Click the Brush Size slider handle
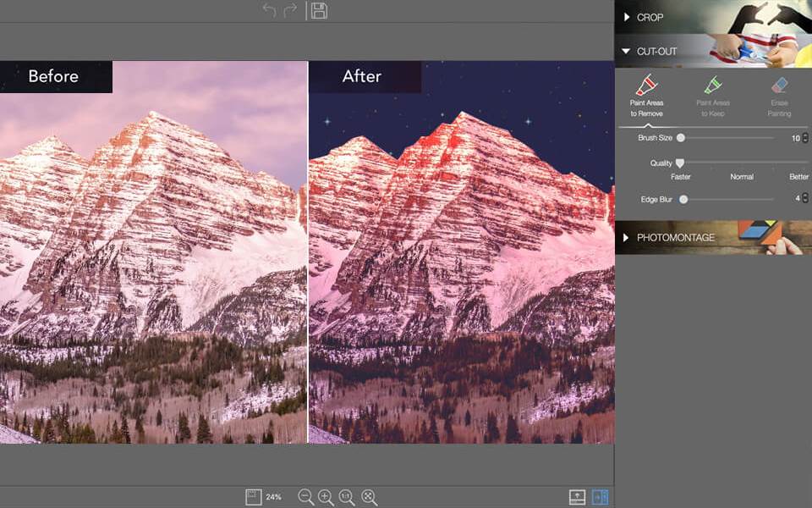This screenshot has height=508, width=812. click(681, 137)
